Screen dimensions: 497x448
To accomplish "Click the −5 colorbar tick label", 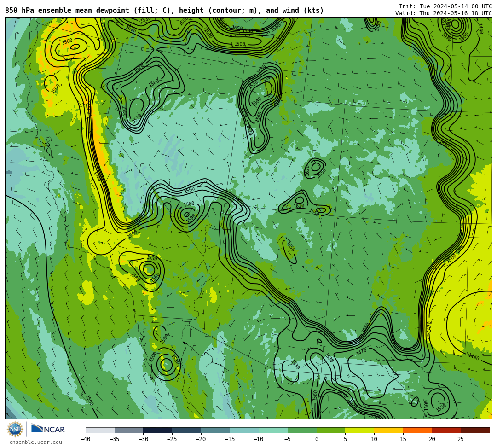I will [288, 439].
